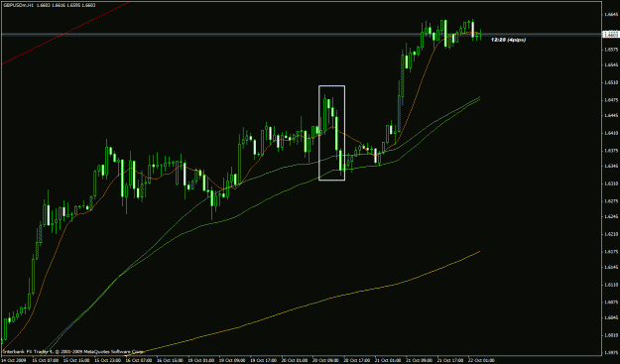Click the 1.6110 price scale label
620x364 pixels.
click(x=611, y=285)
